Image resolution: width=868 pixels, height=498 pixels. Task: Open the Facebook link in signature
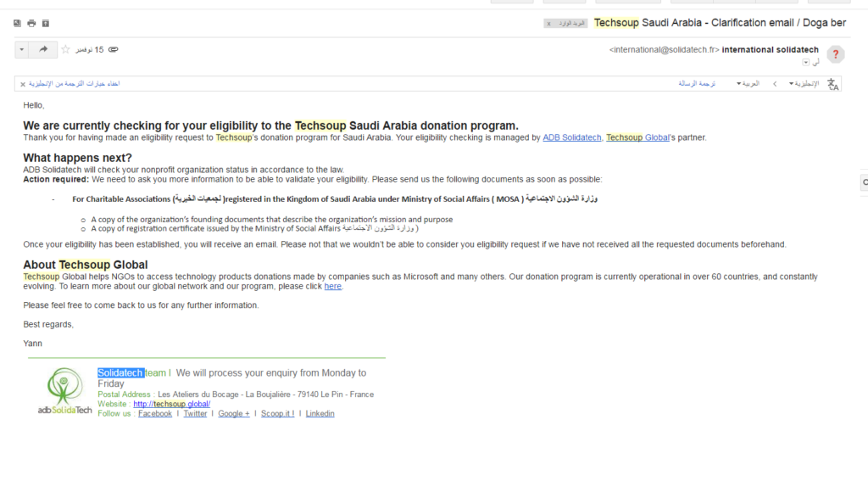155,413
